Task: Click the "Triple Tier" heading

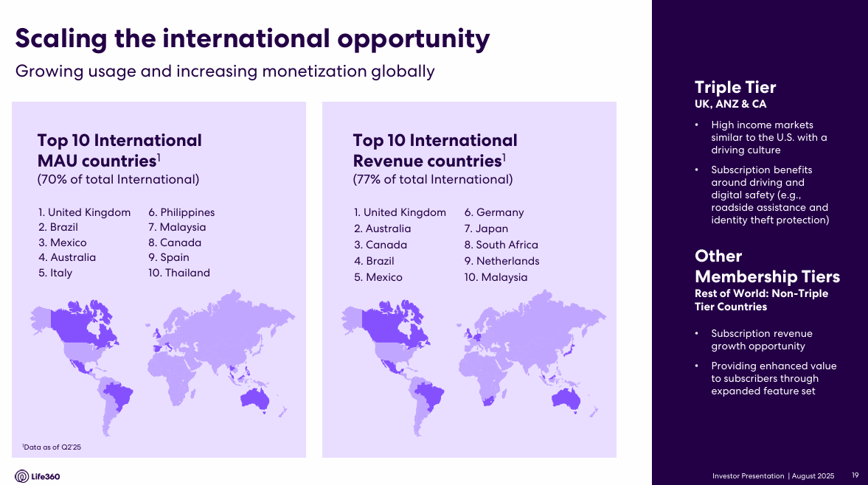Action: click(x=735, y=88)
